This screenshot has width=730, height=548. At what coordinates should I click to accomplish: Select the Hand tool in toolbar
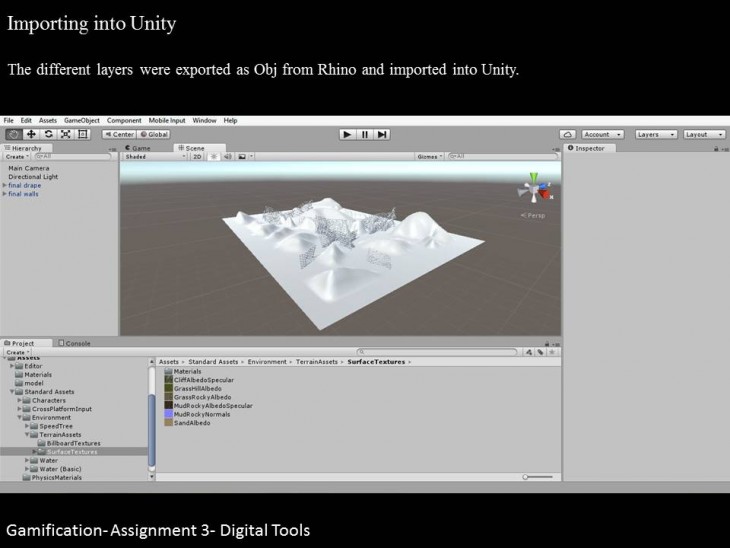click(14, 134)
